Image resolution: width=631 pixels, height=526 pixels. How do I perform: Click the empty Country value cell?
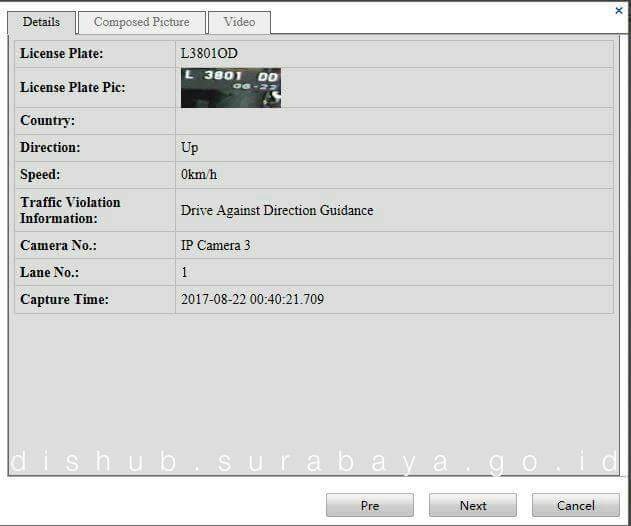point(394,121)
